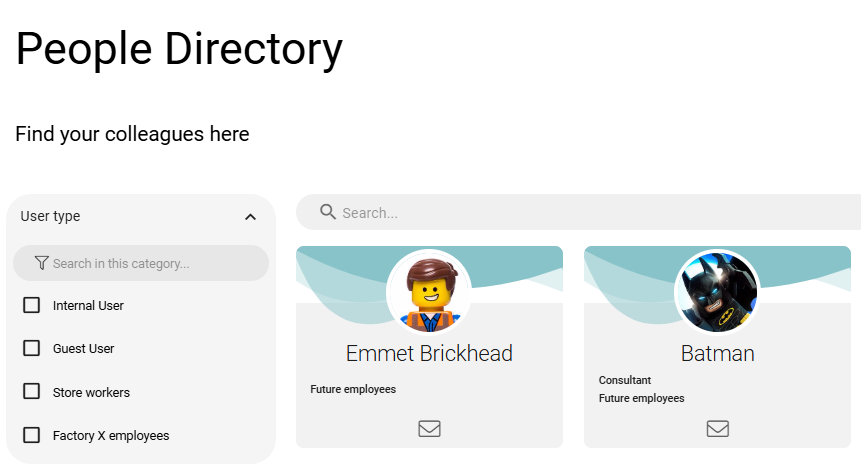Screen dimensions: 861x467
Task: Click into Search in this category field
Action: 141,263
